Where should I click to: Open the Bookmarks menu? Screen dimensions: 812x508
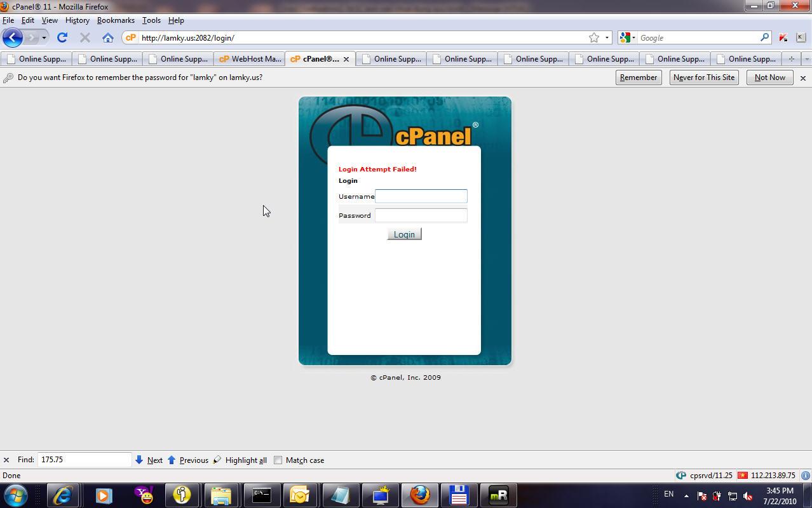[116, 20]
